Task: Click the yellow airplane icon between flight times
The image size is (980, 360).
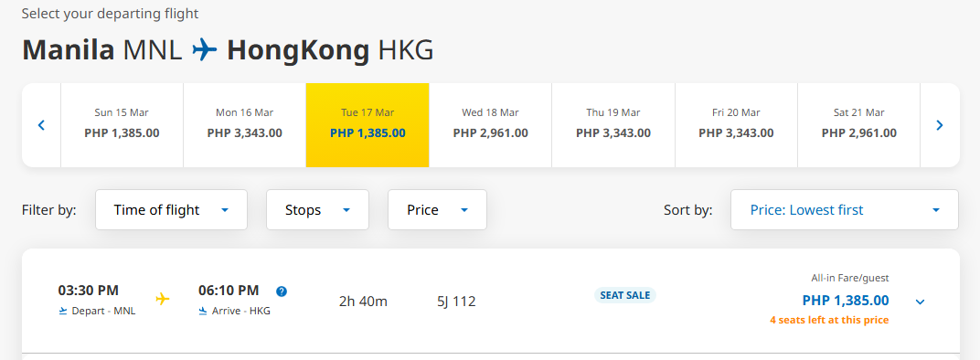Action: pos(163,299)
